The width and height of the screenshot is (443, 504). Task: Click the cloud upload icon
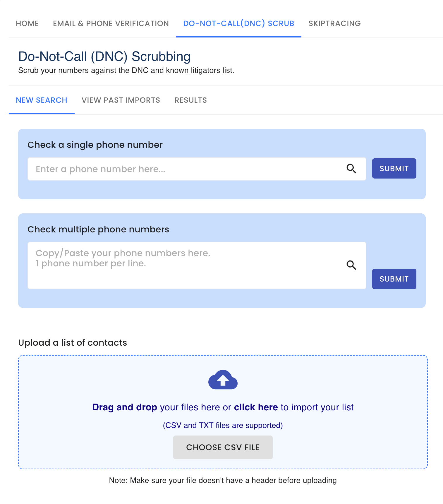(223, 380)
